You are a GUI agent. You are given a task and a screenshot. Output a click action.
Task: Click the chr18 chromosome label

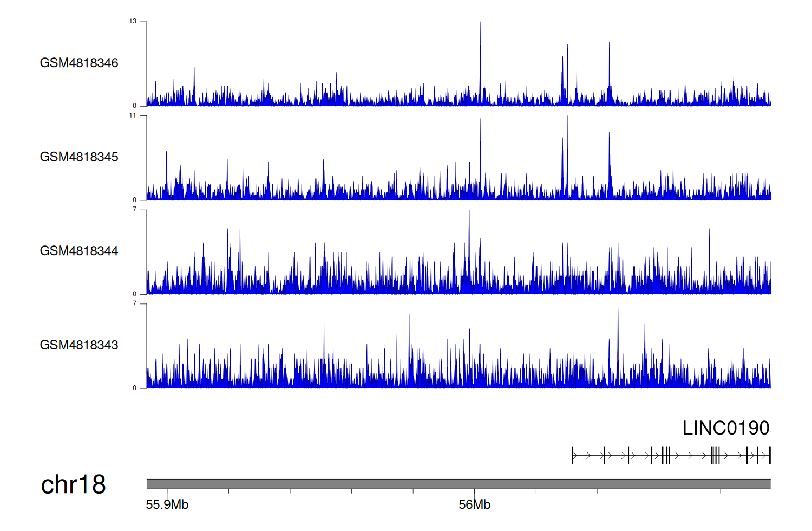pos(73,484)
